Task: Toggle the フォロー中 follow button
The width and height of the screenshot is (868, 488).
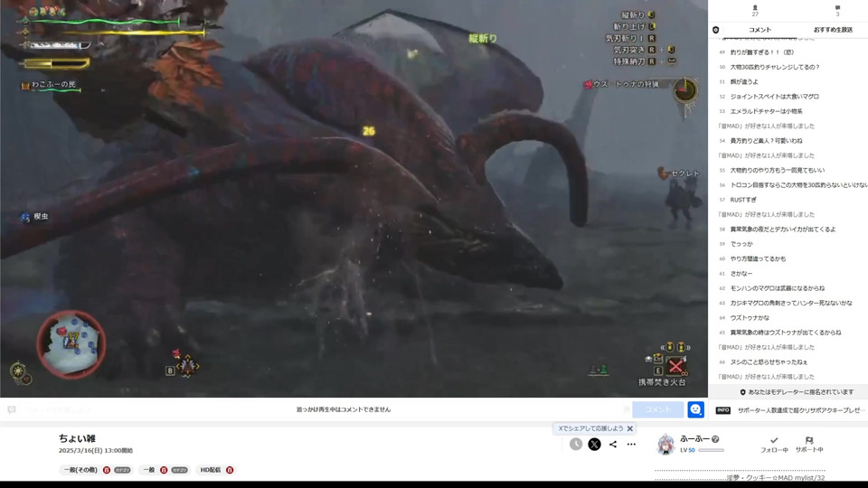Action: tap(773, 445)
